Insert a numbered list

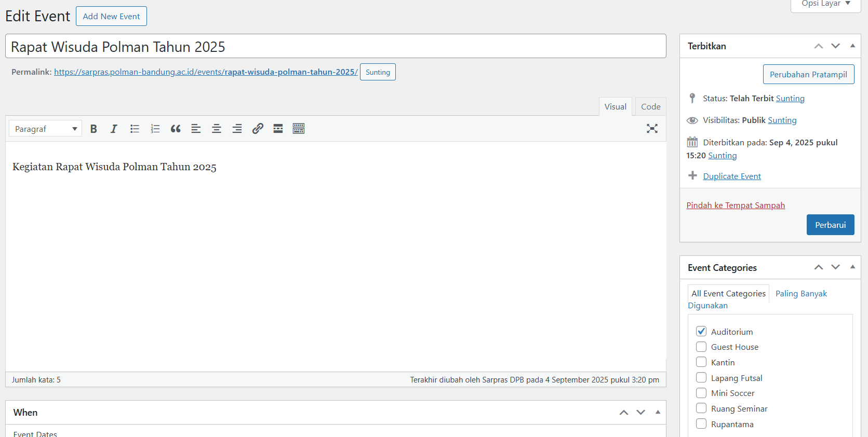[155, 129]
